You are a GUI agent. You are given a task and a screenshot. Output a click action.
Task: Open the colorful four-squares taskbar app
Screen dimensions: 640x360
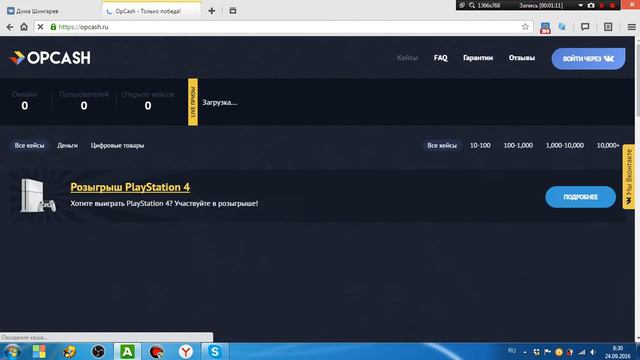pyautogui.click(x=39, y=351)
